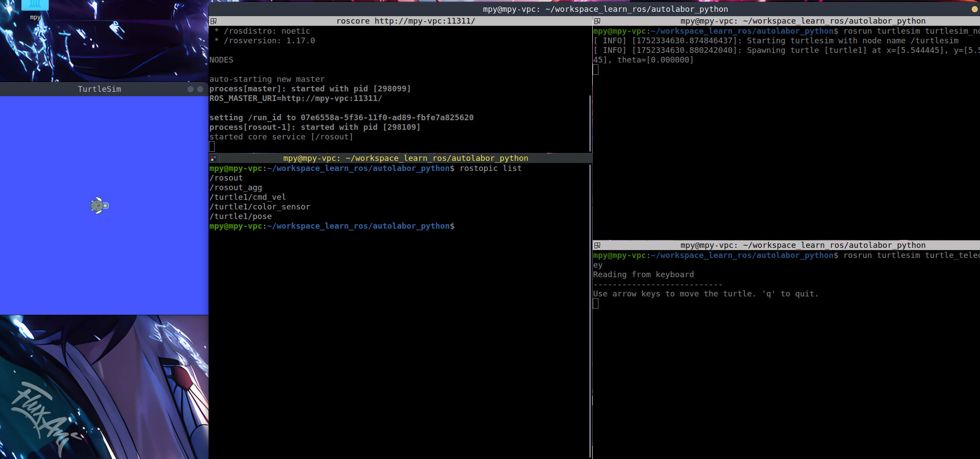Click the turtle in the TurtleSim window

pyautogui.click(x=99, y=205)
